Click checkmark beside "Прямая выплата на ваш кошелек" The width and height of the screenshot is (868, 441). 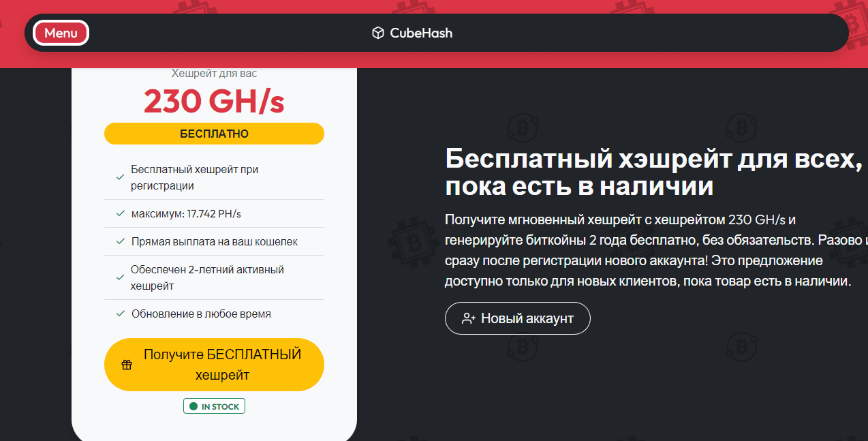pyautogui.click(x=120, y=242)
